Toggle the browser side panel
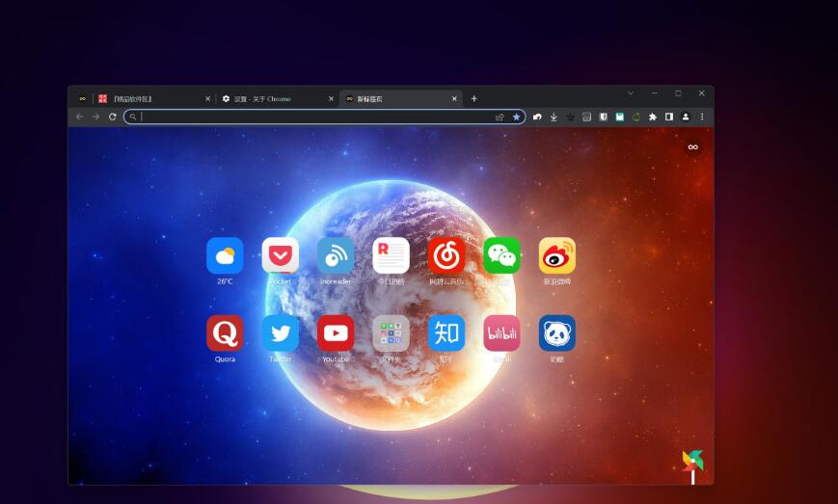 point(669,117)
